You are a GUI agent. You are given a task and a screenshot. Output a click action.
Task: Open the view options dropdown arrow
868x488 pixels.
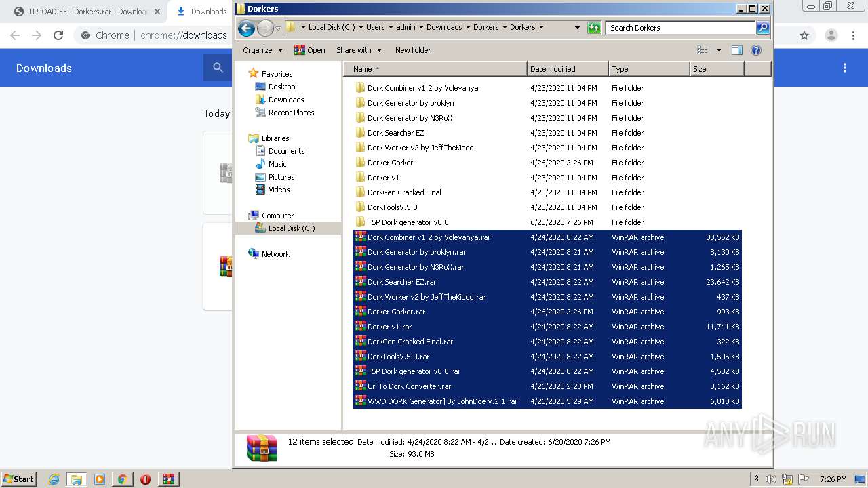719,50
